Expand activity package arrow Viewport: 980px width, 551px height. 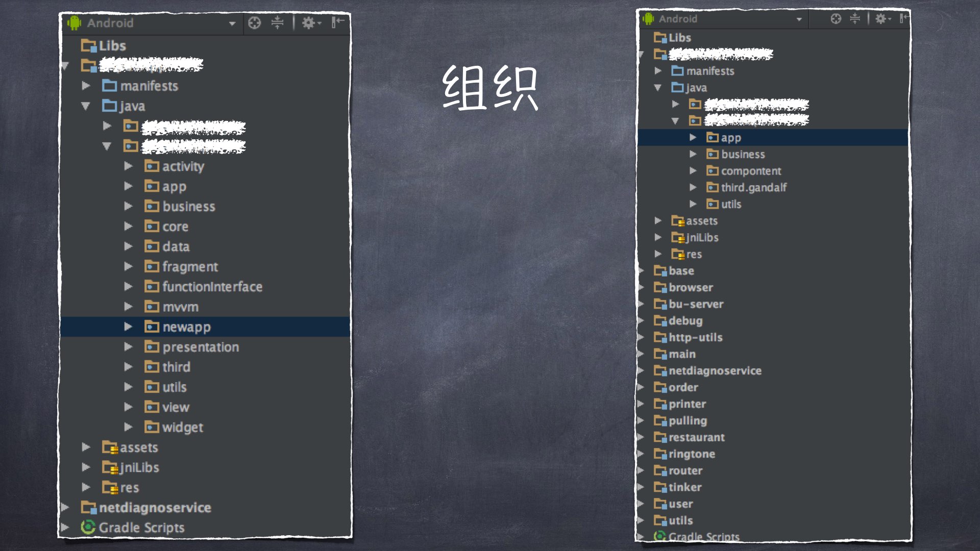point(128,166)
